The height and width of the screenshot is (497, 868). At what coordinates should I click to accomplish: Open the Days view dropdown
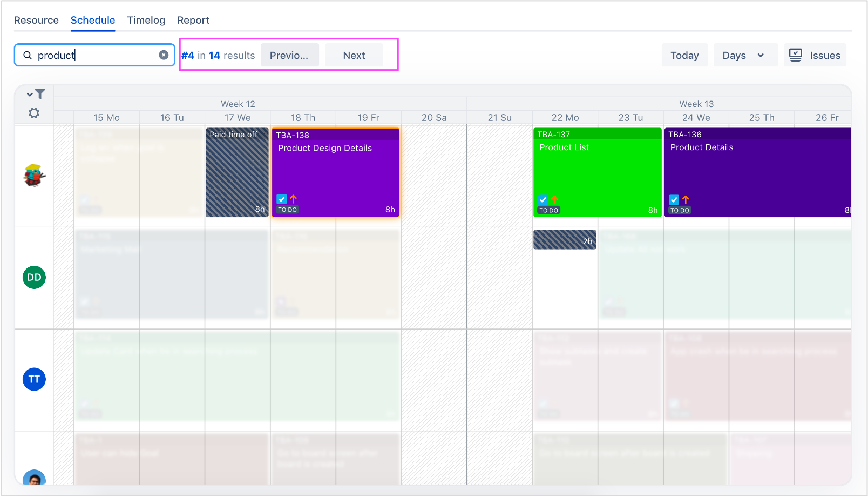[745, 55]
